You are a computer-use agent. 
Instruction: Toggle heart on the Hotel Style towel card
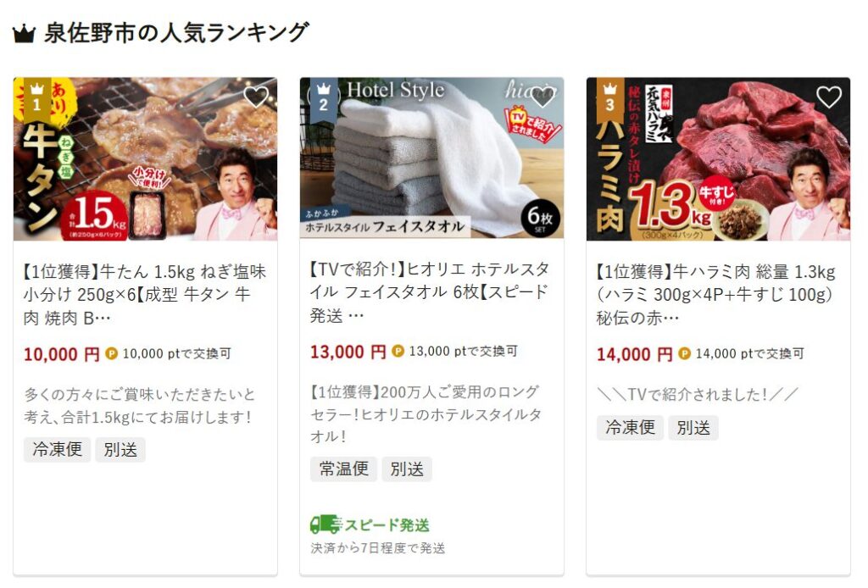[x=542, y=97]
